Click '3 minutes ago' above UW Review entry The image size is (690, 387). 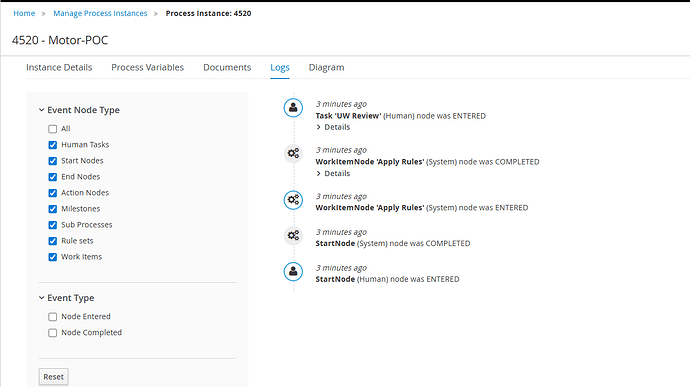click(x=341, y=104)
